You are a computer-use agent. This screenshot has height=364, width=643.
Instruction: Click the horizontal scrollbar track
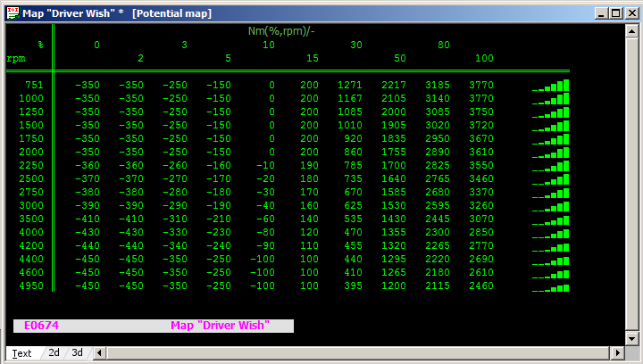[x=359, y=352]
